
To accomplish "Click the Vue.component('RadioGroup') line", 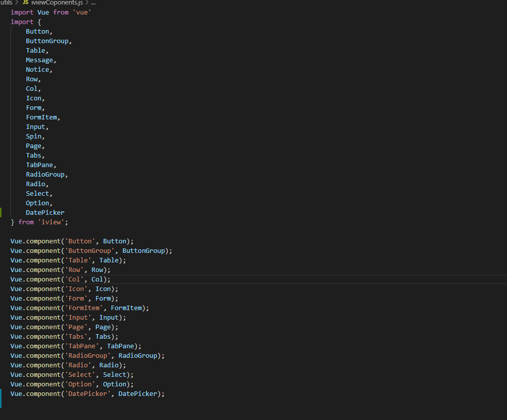I will [87, 356].
